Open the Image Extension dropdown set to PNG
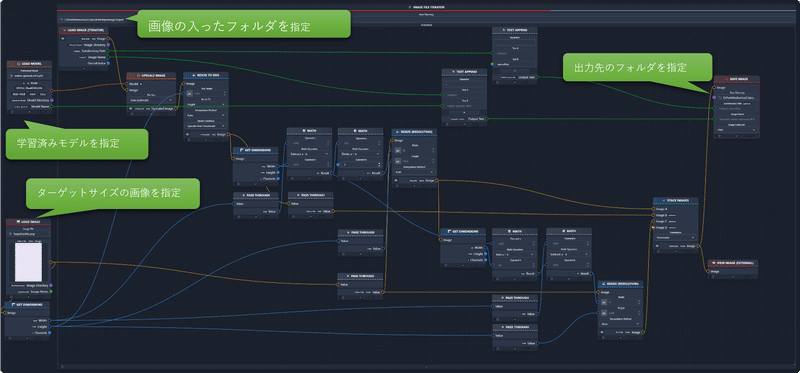The image size is (800, 373). click(736, 130)
